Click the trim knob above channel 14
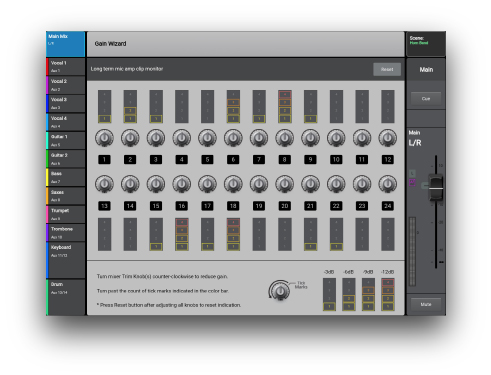491x375 pixels. (130, 184)
